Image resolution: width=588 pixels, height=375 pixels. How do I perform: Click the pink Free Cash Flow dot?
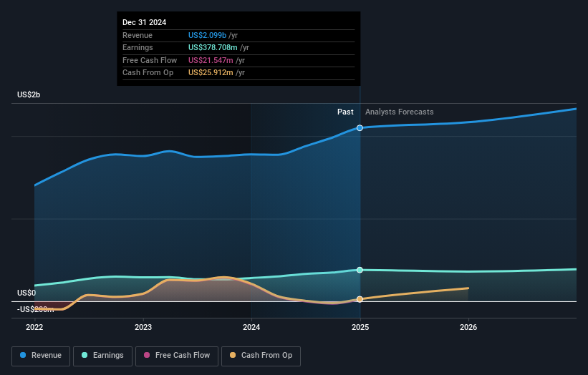pos(148,356)
